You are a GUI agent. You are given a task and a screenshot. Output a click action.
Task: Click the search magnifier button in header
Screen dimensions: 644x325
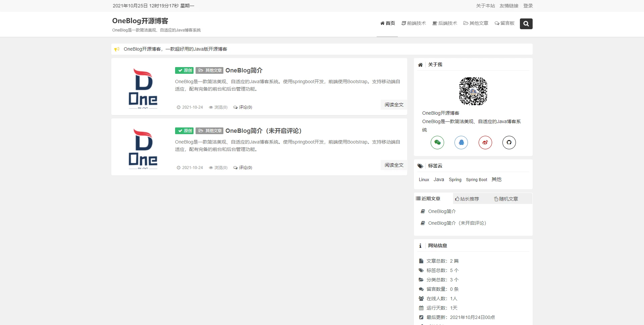coord(526,24)
